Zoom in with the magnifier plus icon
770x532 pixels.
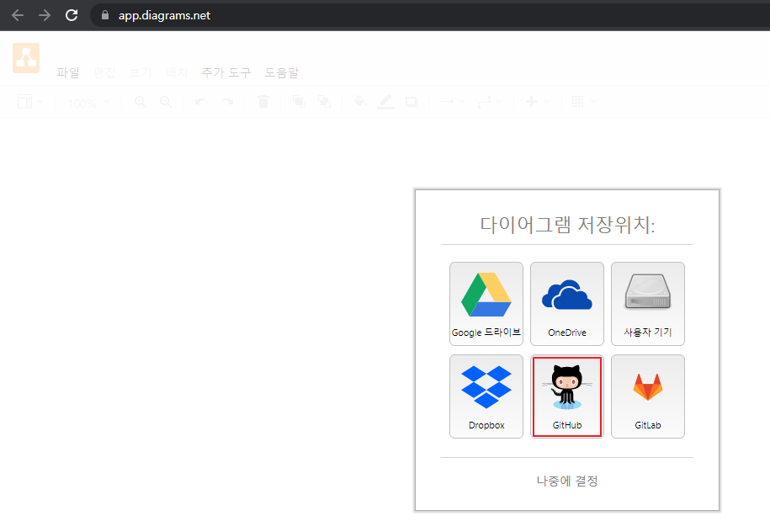click(x=141, y=102)
